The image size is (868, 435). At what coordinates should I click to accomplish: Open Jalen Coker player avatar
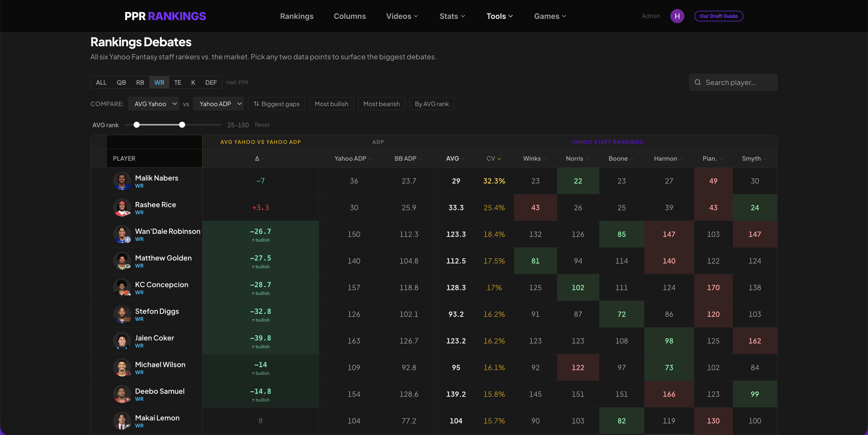pos(122,341)
